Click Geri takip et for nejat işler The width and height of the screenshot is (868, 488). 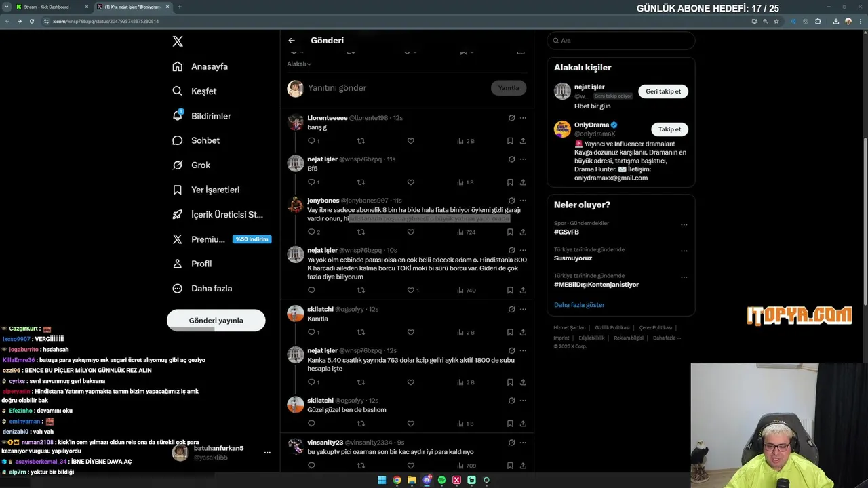663,91
